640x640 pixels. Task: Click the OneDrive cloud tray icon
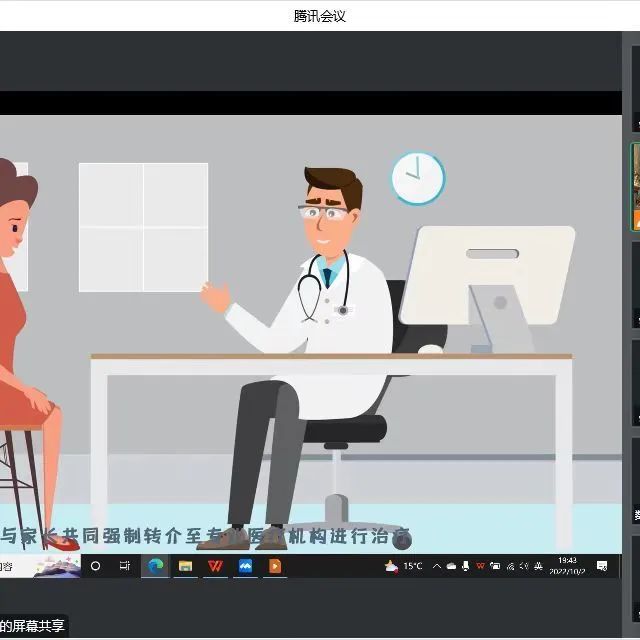[451, 566]
